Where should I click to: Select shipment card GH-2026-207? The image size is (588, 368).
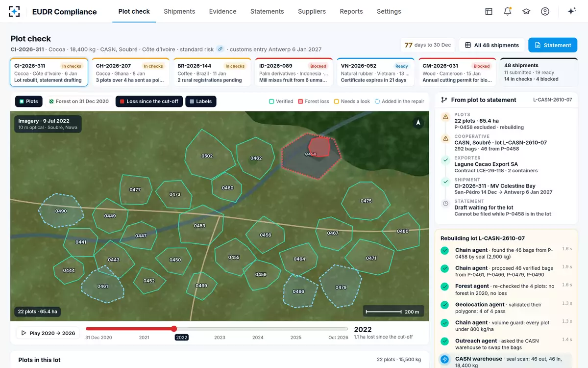click(130, 72)
